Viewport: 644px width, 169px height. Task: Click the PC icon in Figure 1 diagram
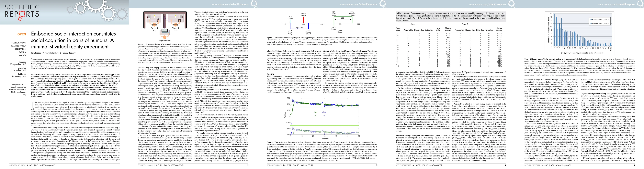164,30
